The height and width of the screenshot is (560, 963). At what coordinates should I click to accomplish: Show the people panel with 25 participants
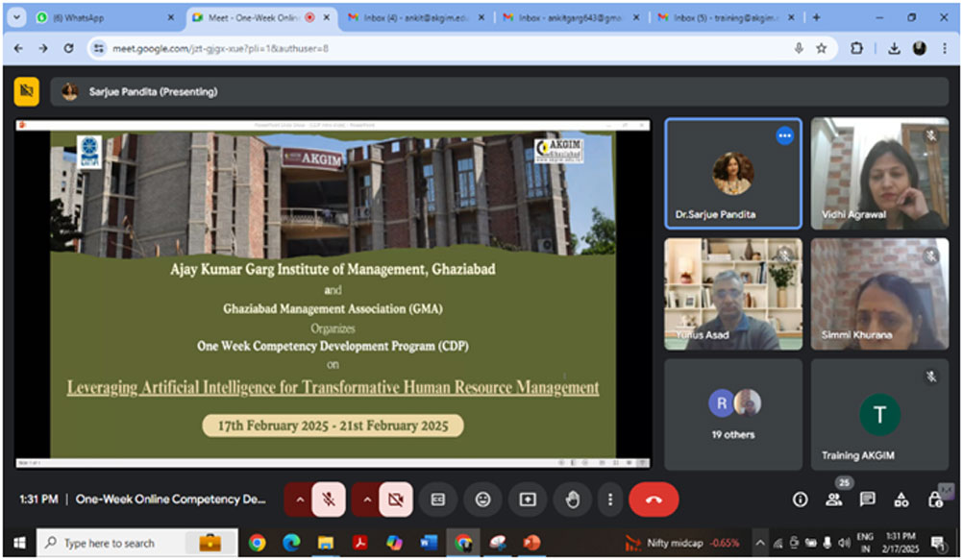834,499
